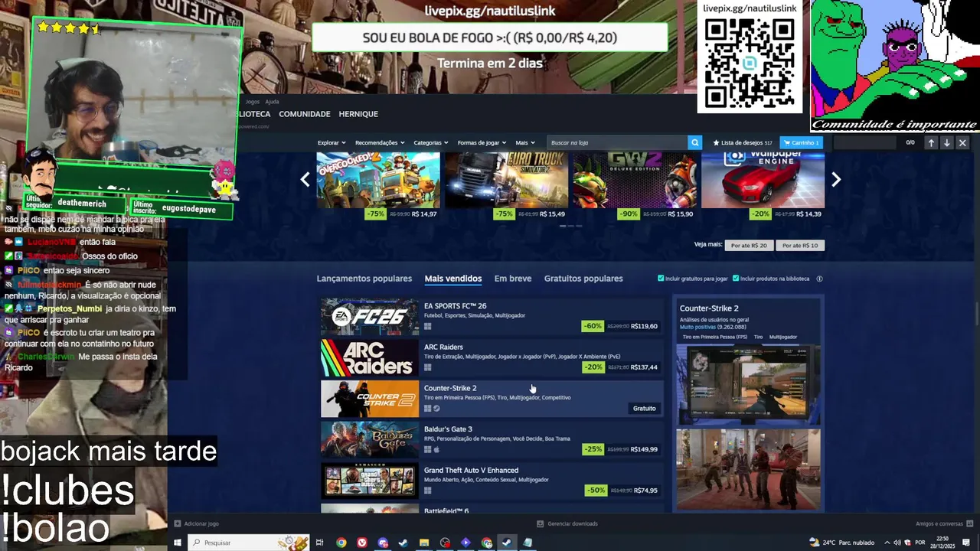Click the weather widget 24°C
Screen dimensions: 980x551
click(x=841, y=543)
